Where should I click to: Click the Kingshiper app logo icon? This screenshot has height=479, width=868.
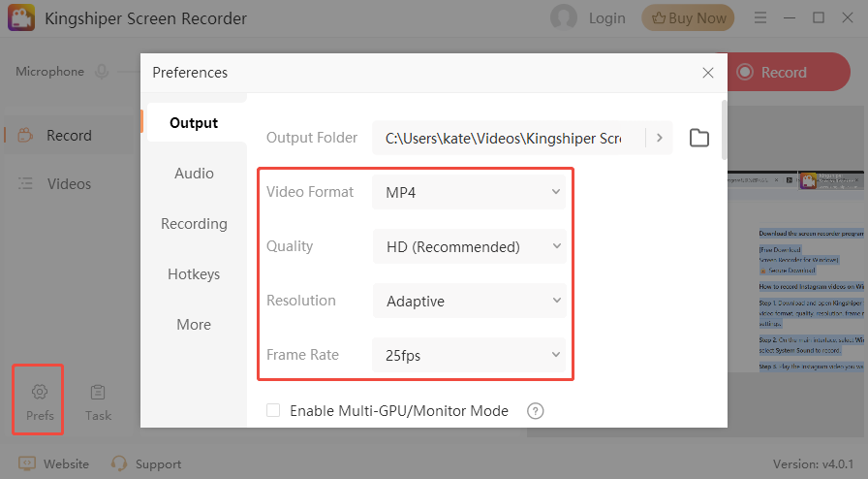21,17
